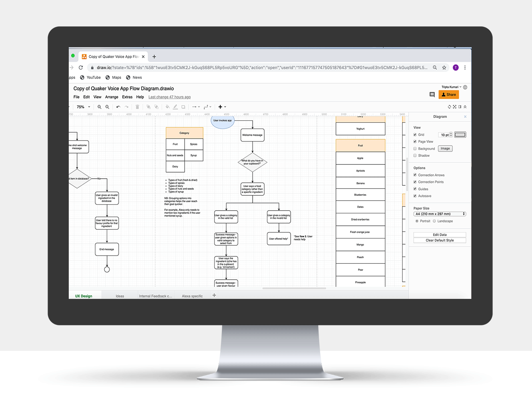Open the insert plus dropdown
The image size is (532, 412).
[222, 107]
